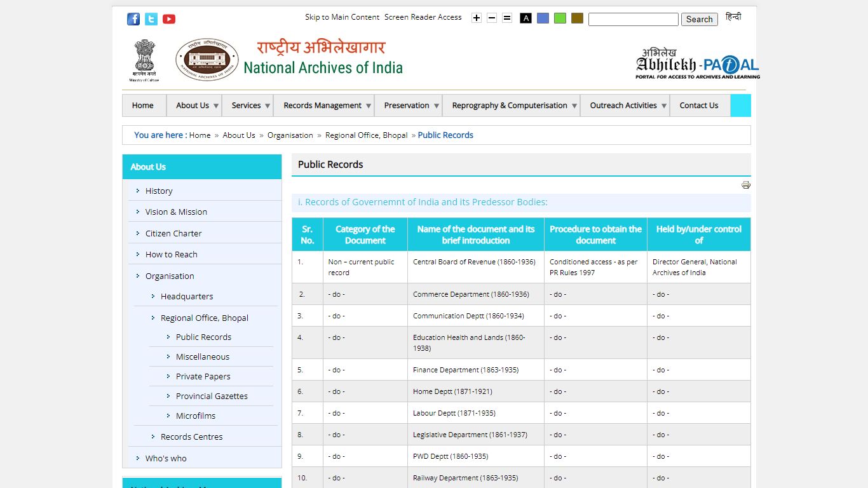Image resolution: width=868 pixels, height=488 pixels.
Task: Open History in the sidebar
Action: (x=159, y=191)
